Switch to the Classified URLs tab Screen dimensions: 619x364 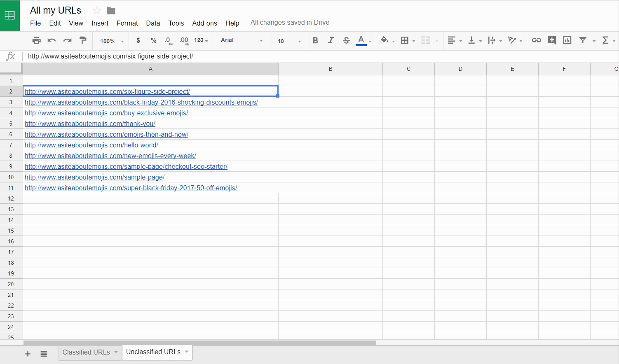(x=86, y=352)
